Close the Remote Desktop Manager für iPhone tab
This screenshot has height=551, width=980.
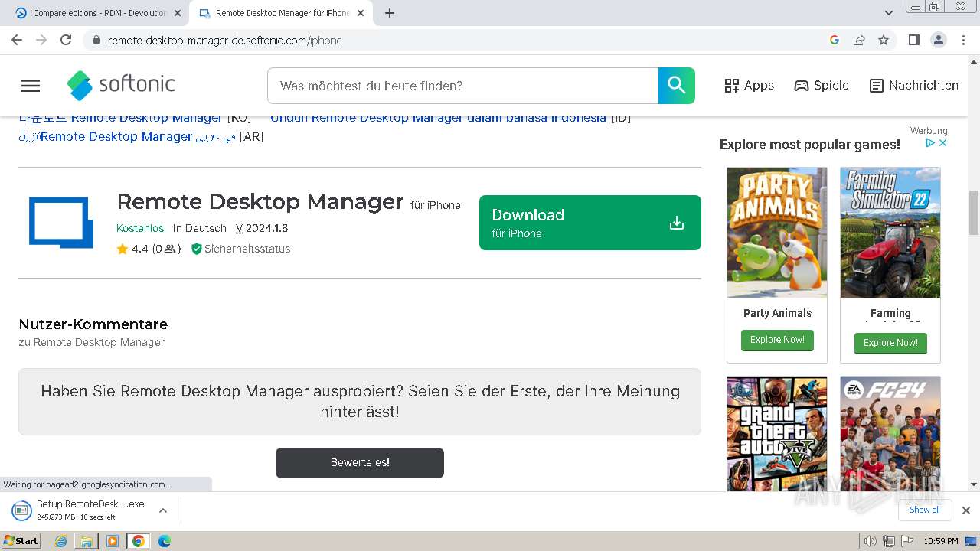[x=361, y=13]
